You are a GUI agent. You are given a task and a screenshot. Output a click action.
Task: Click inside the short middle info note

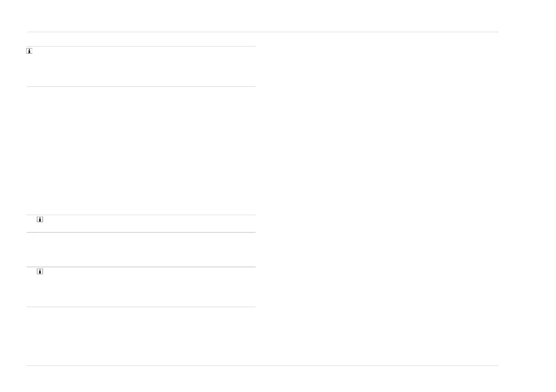[140, 224]
